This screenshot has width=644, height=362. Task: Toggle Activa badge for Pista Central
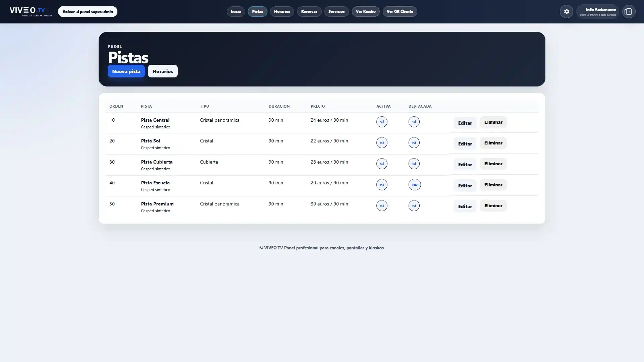click(x=382, y=122)
